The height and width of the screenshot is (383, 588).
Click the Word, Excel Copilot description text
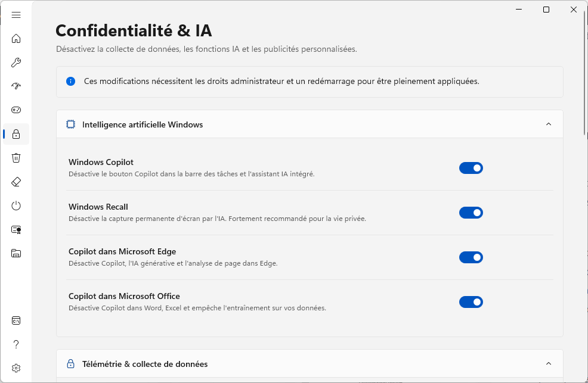[x=197, y=308]
